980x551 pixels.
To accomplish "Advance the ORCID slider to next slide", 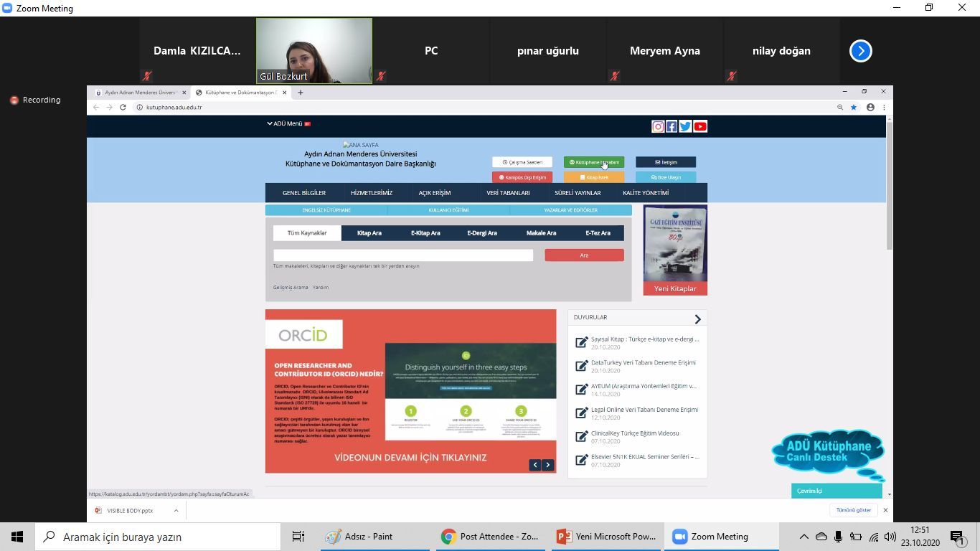I will click(548, 465).
